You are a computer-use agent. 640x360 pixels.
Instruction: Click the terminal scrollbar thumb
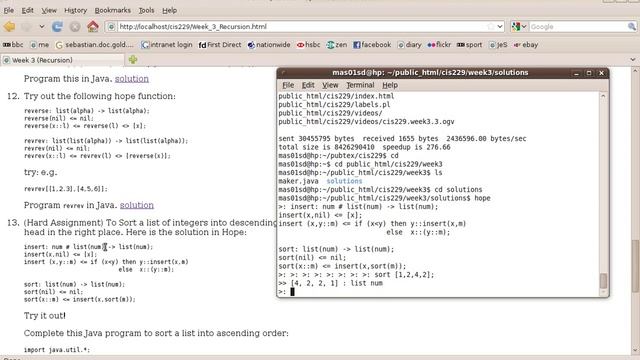[603, 280]
